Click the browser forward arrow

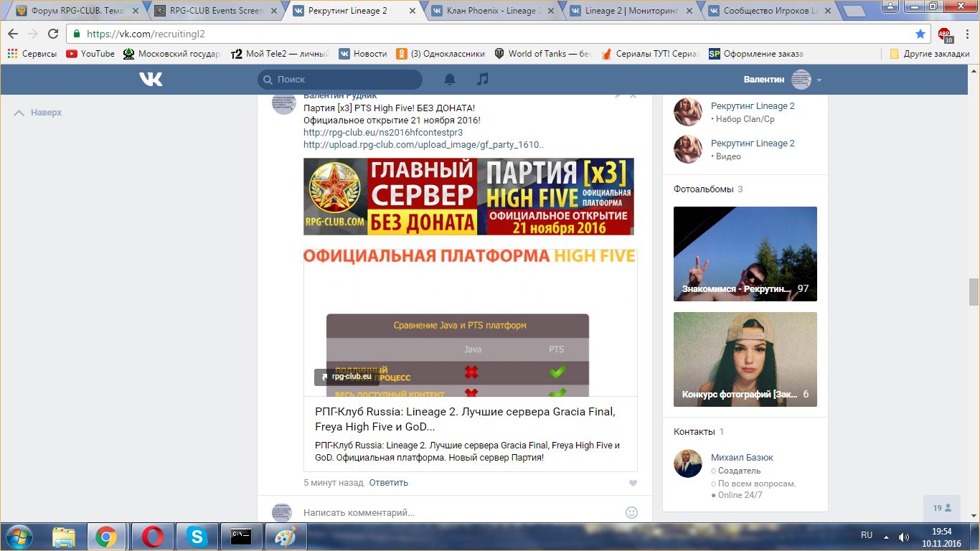(33, 34)
